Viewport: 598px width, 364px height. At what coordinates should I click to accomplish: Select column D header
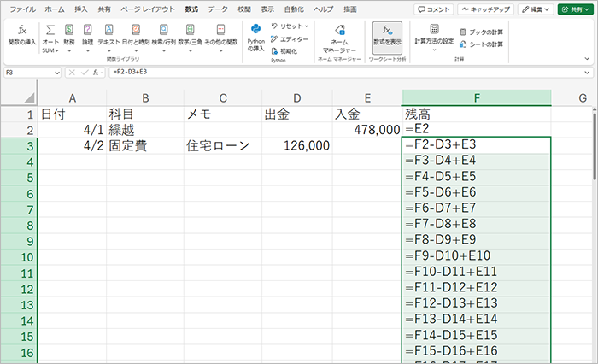tap(297, 98)
